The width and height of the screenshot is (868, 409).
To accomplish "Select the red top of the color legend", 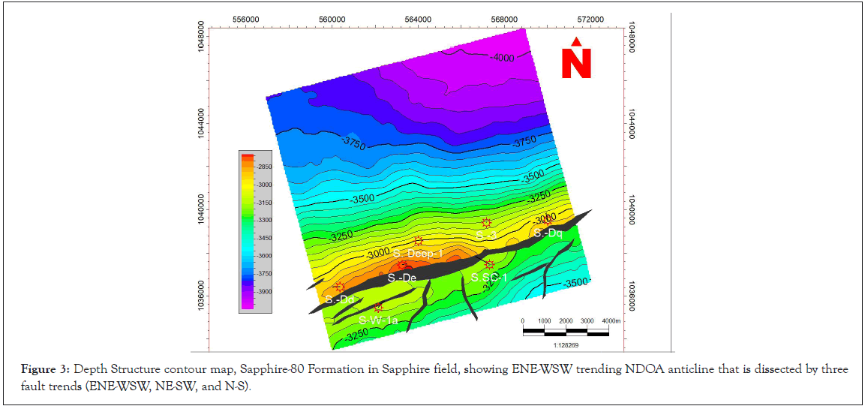I will tap(247, 158).
